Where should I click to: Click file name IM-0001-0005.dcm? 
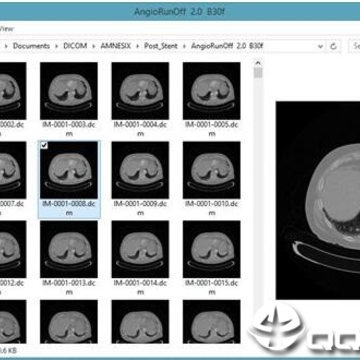[x=212, y=129]
